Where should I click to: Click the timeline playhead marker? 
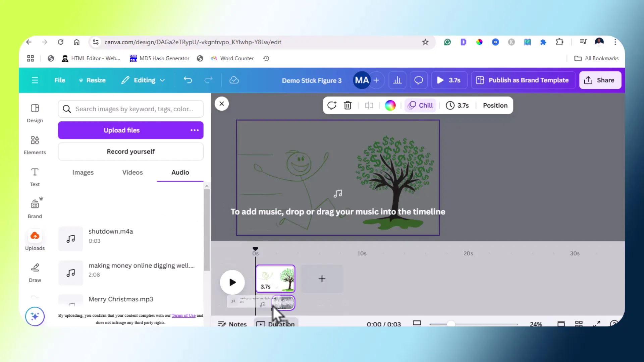pos(255,249)
